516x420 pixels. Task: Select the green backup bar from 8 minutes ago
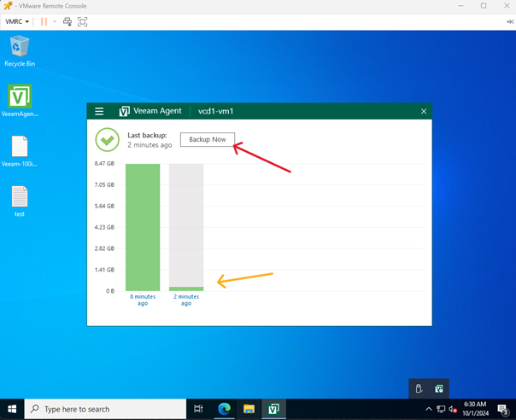pyautogui.click(x=143, y=227)
